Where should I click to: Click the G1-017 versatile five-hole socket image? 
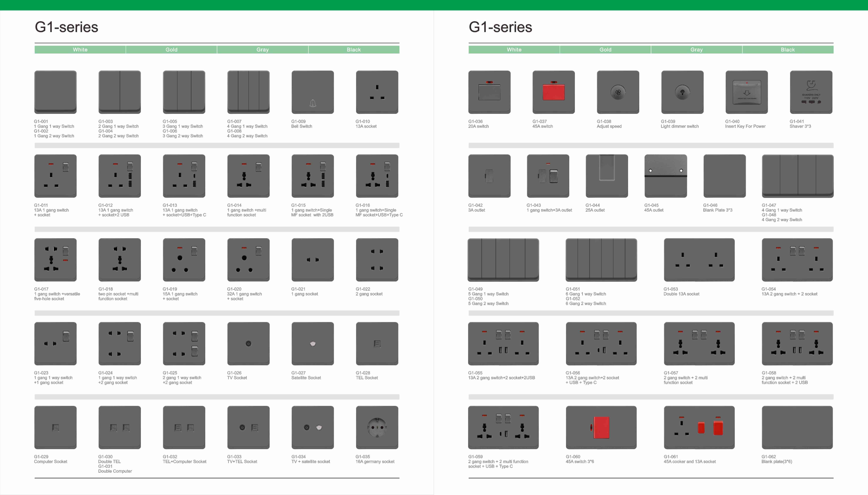55,260
